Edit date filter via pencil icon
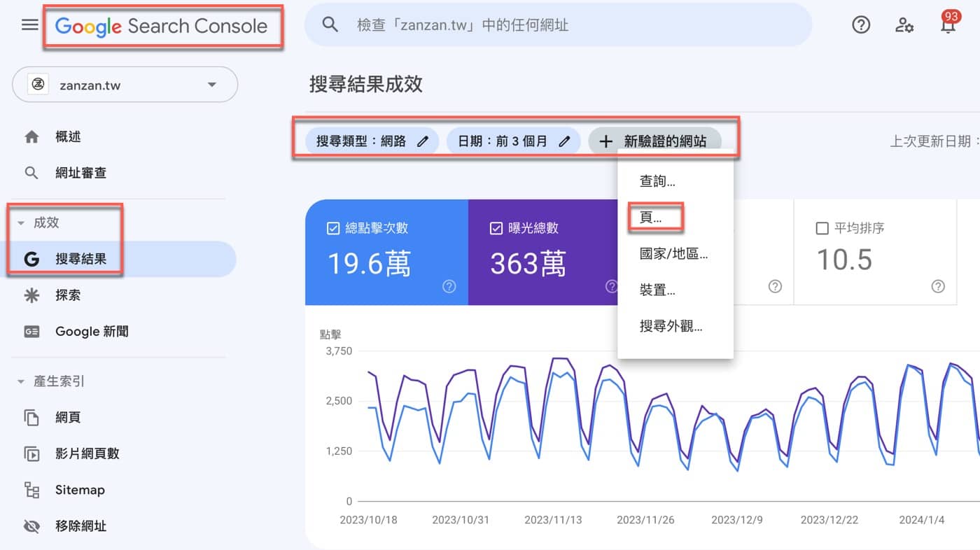The height and width of the screenshot is (550, 980). (564, 141)
